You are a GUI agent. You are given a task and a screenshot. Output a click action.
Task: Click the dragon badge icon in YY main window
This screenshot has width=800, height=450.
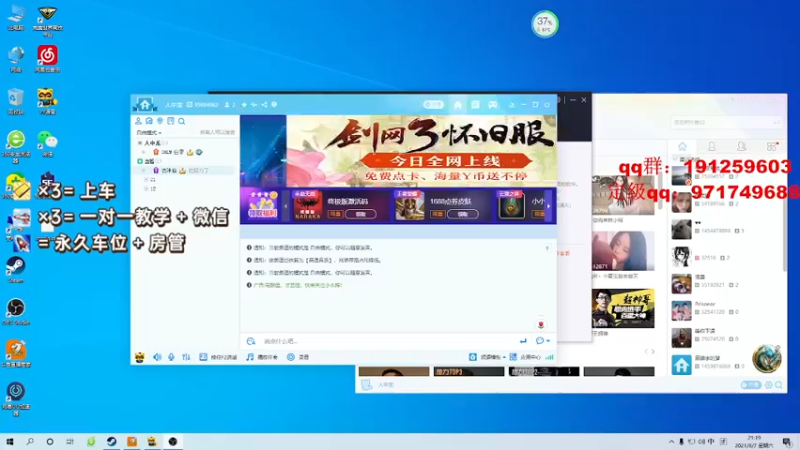coord(766,358)
